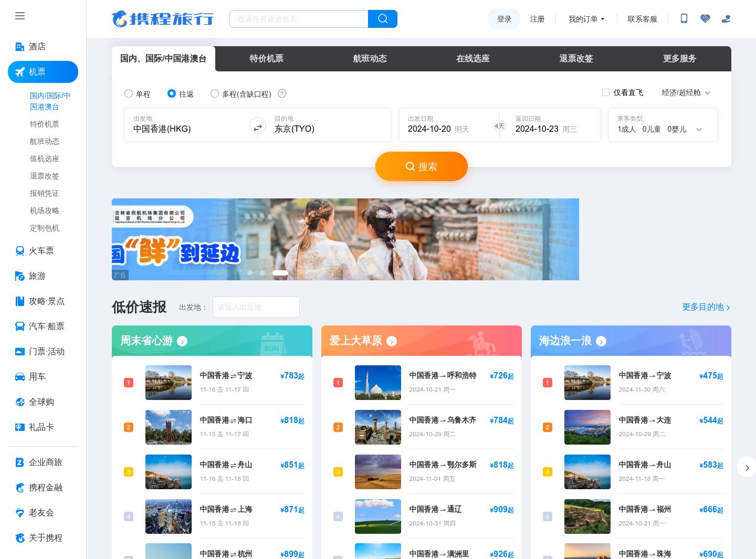Click the magnifier search button in the header
Viewport: 756px width, 559px height.
click(x=383, y=19)
